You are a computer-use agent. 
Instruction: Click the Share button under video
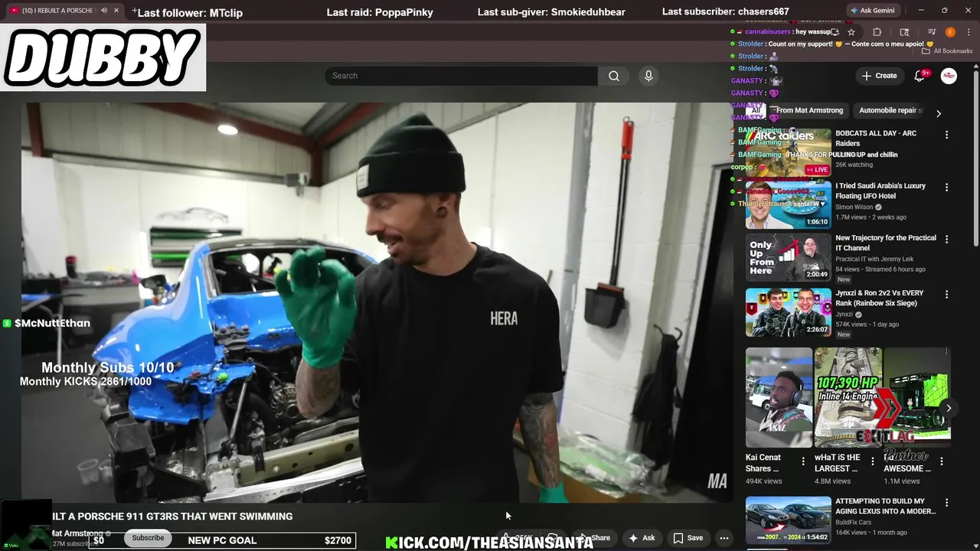(x=594, y=538)
